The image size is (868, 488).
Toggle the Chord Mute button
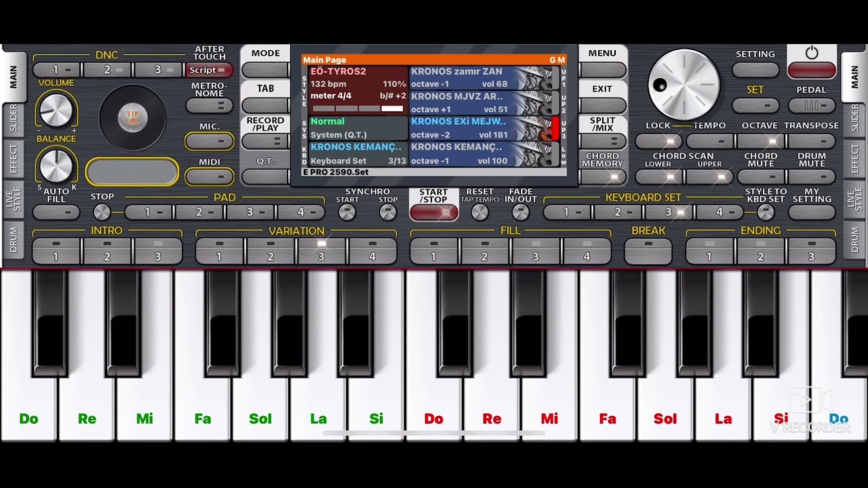(760, 177)
